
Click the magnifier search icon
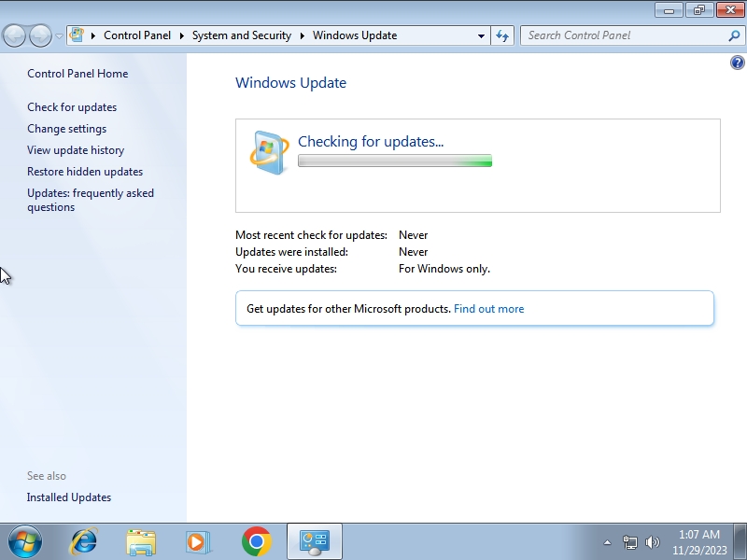tap(734, 35)
